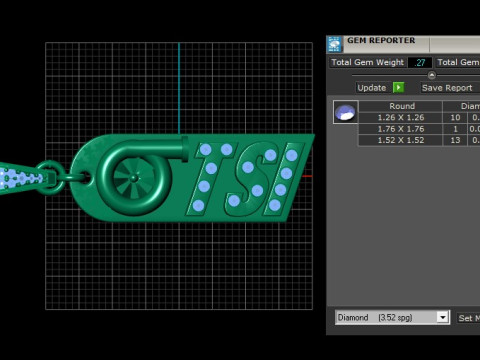Screen dimensions: 480x360
Task: Click the Total Gem Weight label
Action: click(x=367, y=62)
